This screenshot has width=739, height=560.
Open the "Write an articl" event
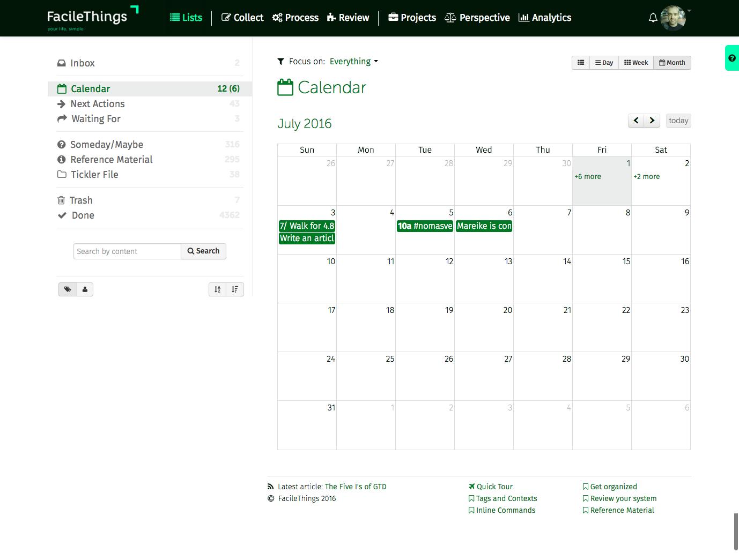pos(307,238)
